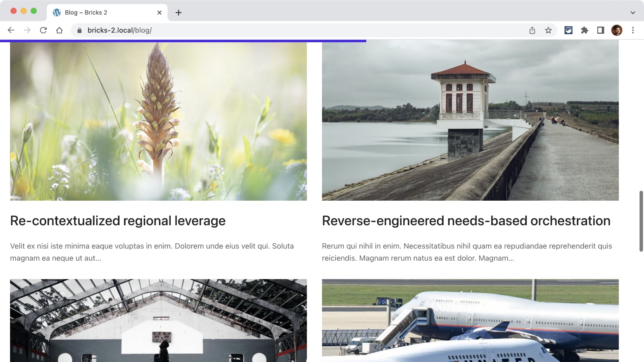Click the forward navigation arrow

(x=27, y=30)
